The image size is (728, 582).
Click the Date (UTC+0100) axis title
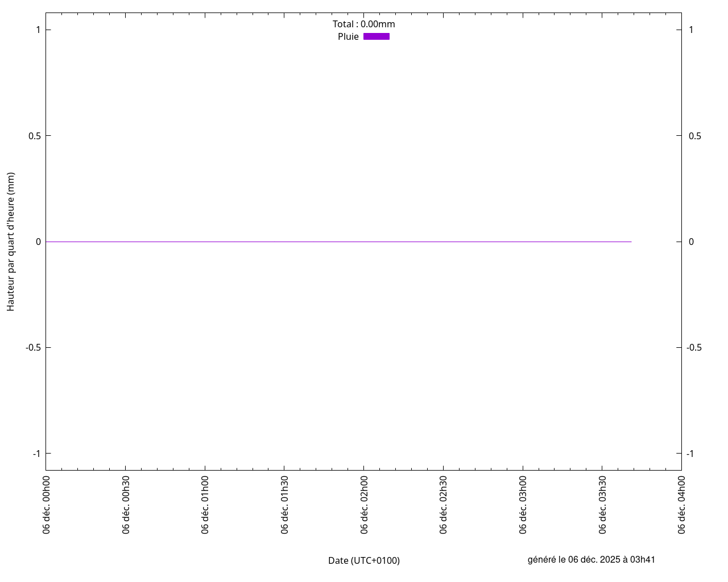coord(364,560)
